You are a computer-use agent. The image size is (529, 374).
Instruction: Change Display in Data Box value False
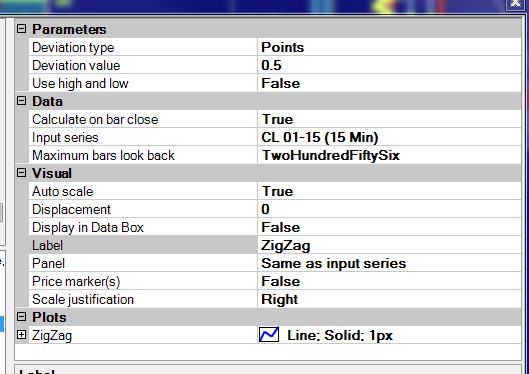(x=389, y=227)
